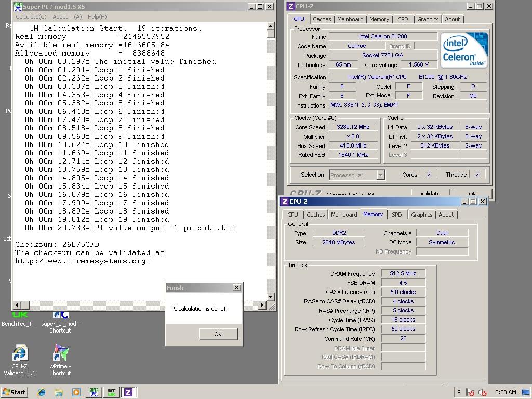Switch to the Super PI taskbar button
The image size is (532, 399).
(94, 392)
